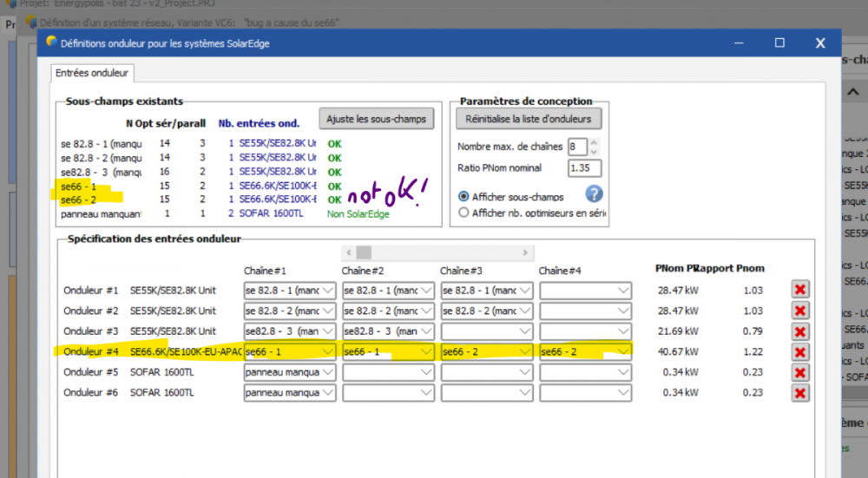Open Chaîne#2 dropdown for Onduleur #5

pyautogui.click(x=425, y=372)
